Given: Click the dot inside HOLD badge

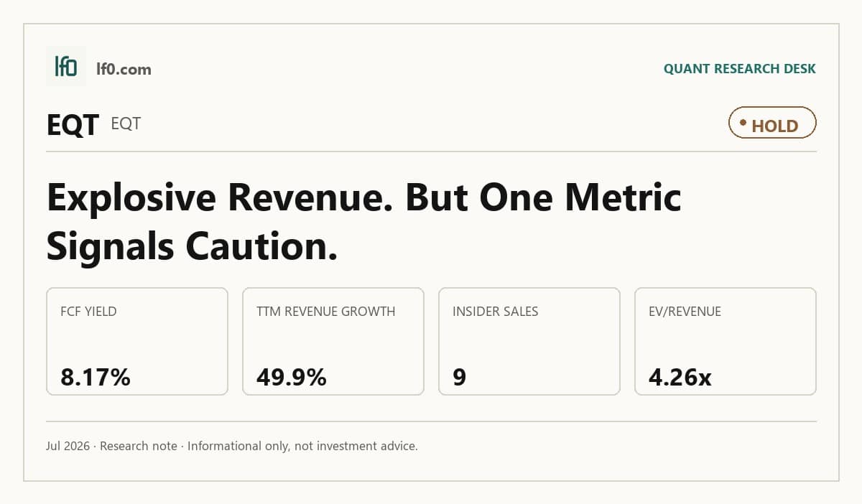Looking at the screenshot, I should [743, 123].
